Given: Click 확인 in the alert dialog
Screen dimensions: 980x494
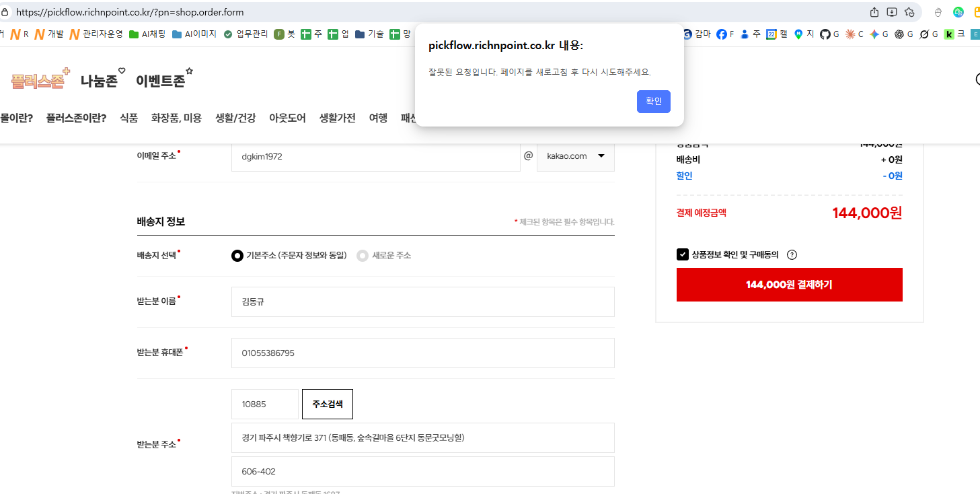Looking at the screenshot, I should point(654,101).
